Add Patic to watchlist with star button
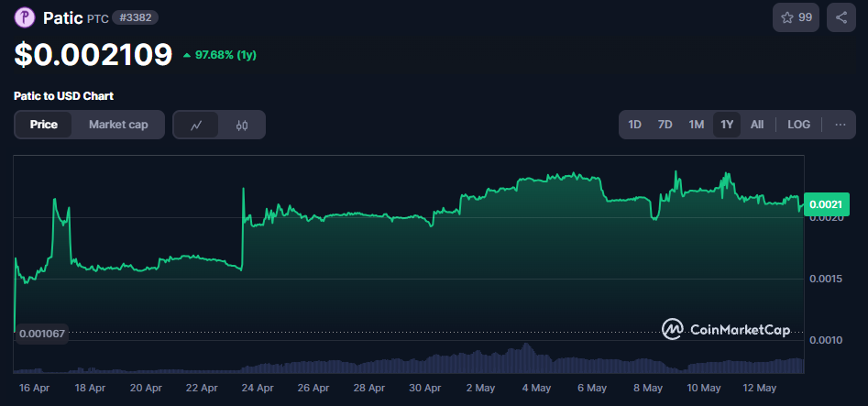This screenshot has width=868, height=406. click(797, 17)
